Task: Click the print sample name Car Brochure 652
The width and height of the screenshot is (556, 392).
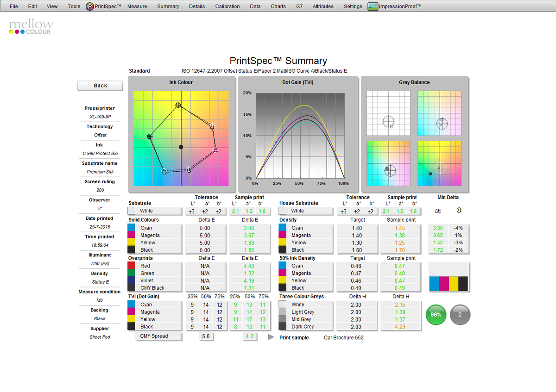Action: [344, 338]
